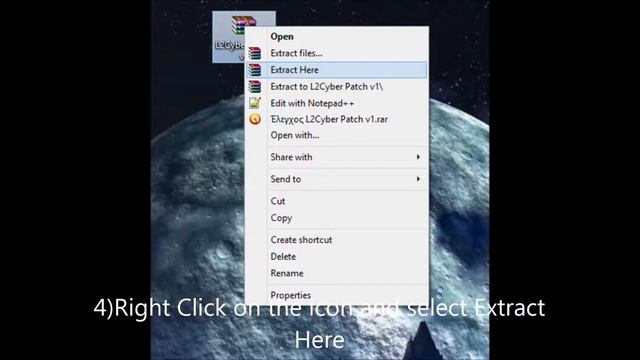Select Extract files... menu entry
This screenshot has width=640, height=360.
coord(337,53)
